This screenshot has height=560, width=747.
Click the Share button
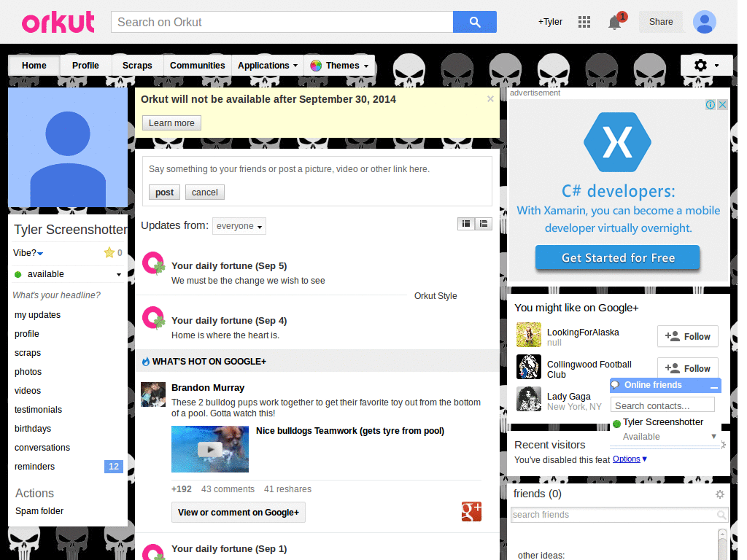pos(661,22)
